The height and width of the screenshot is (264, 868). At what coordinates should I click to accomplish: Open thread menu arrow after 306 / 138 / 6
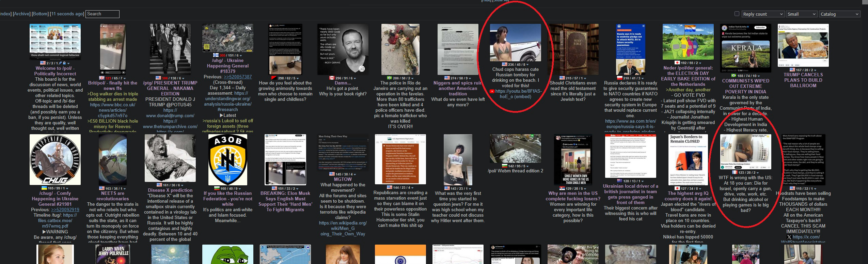click(x=183, y=78)
